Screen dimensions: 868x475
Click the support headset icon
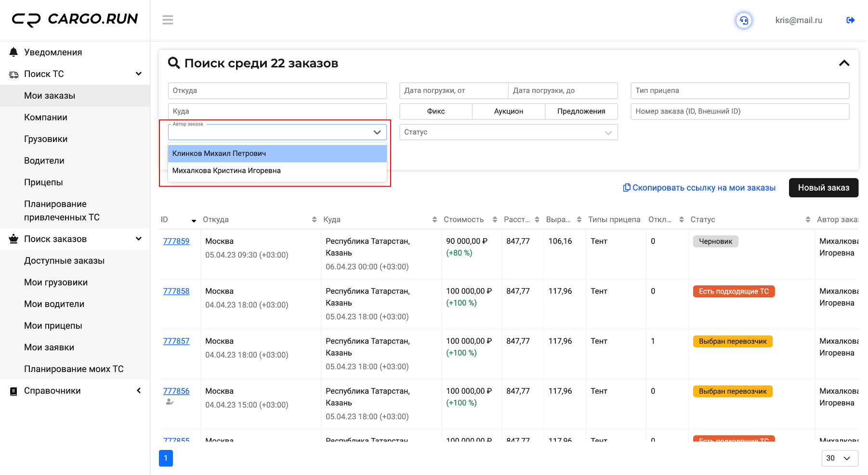(x=744, y=20)
